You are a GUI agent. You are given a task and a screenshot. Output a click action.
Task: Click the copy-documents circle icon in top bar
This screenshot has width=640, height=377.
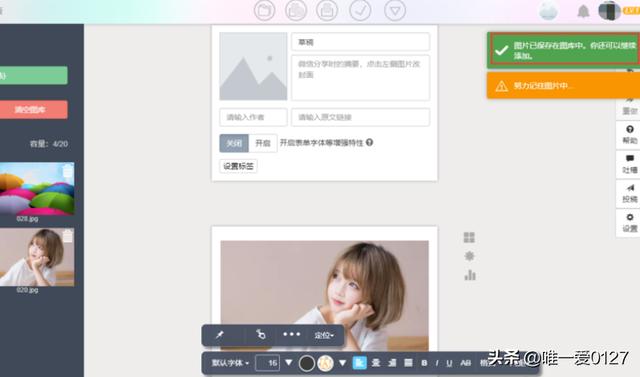coord(296,10)
